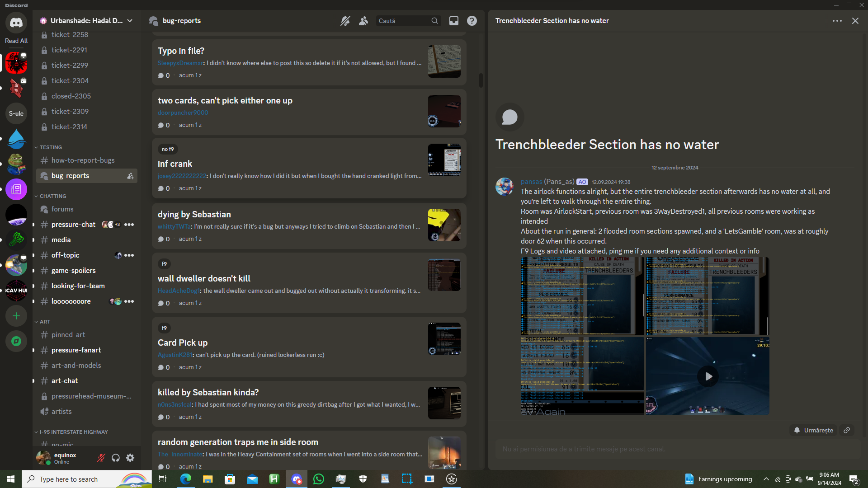Click Add a Server plus icon
This screenshot has width=868, height=488.
16,316
